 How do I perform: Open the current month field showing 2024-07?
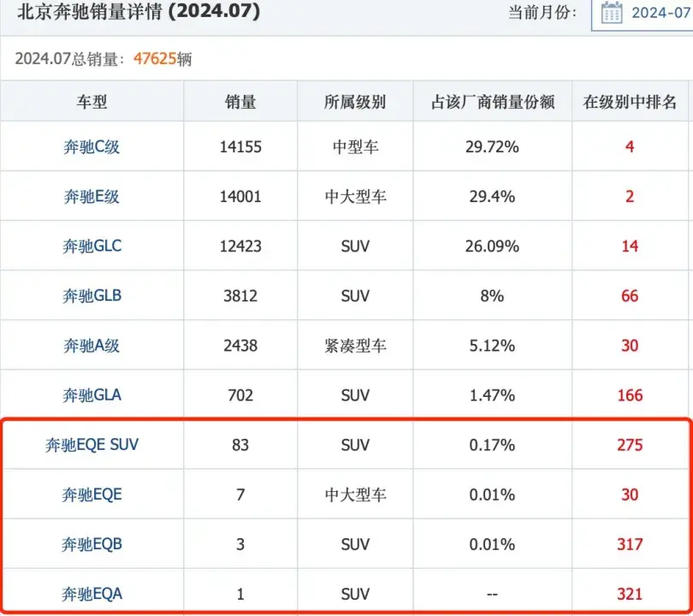[x=643, y=13]
